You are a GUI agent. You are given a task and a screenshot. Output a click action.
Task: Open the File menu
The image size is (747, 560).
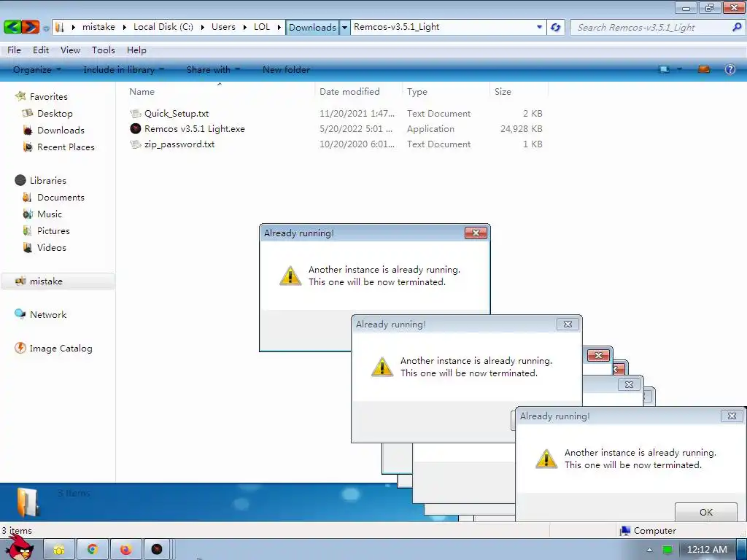pos(14,50)
